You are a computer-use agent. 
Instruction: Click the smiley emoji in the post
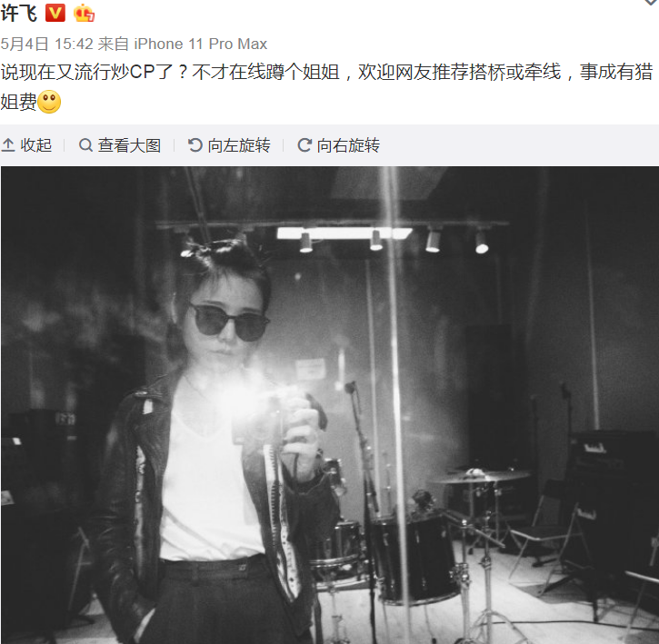49,102
